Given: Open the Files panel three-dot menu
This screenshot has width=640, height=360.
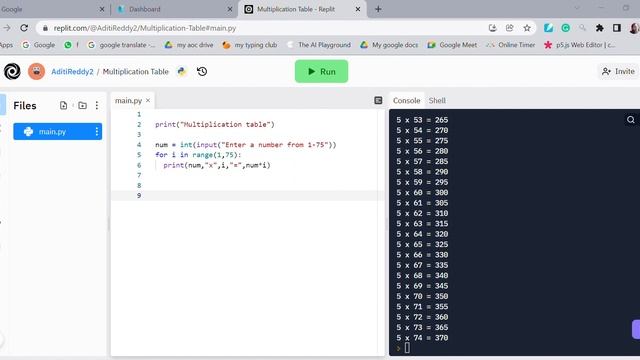Looking at the screenshot, I should coord(97,105).
